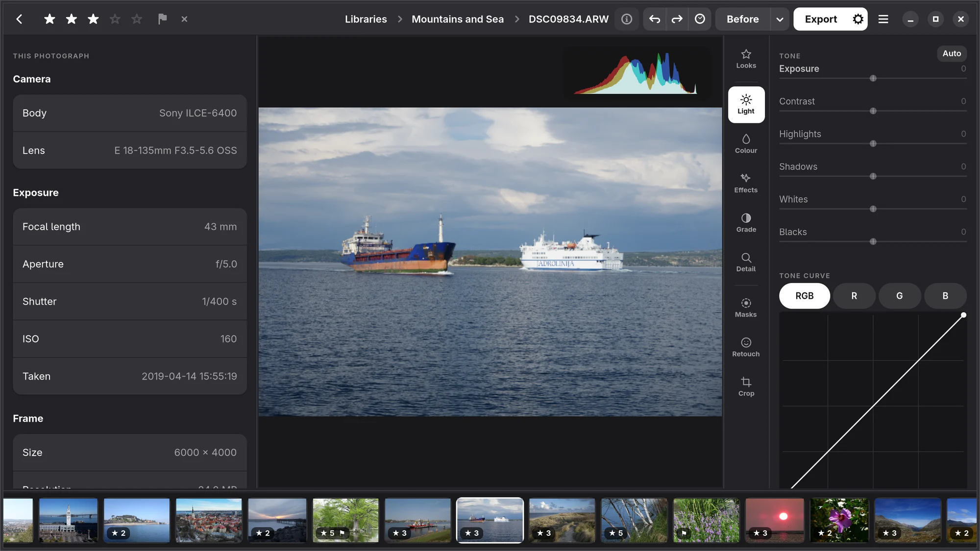
Task: Set rating to four stars
Action: coord(115,19)
